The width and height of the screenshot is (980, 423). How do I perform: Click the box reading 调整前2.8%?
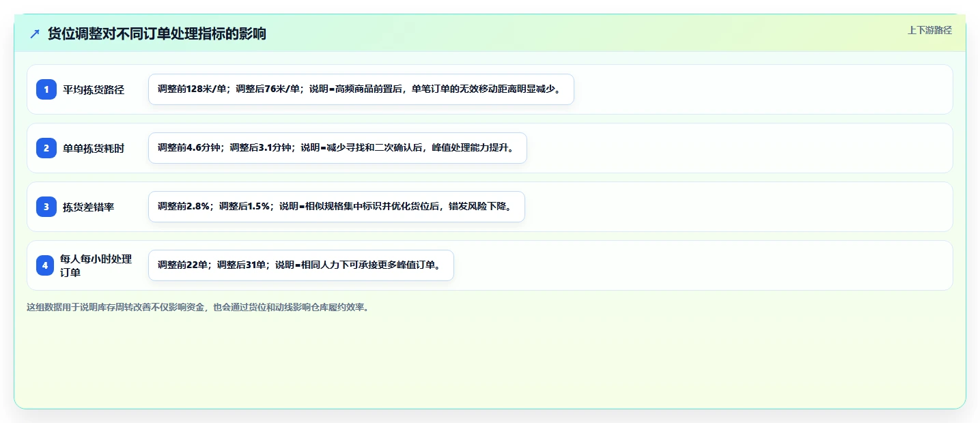pyautogui.click(x=337, y=207)
